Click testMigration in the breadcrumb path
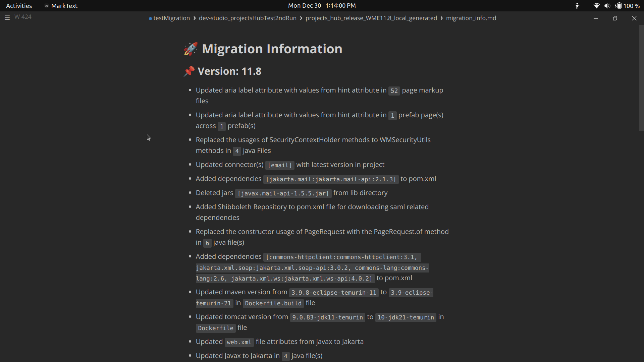 pos(171,18)
